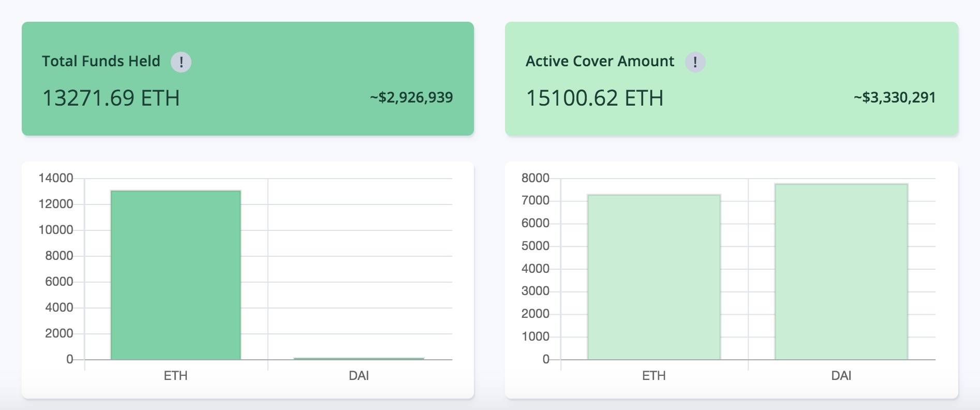
Task: Click the 13271.69 ETH total funds value
Action: (x=111, y=98)
